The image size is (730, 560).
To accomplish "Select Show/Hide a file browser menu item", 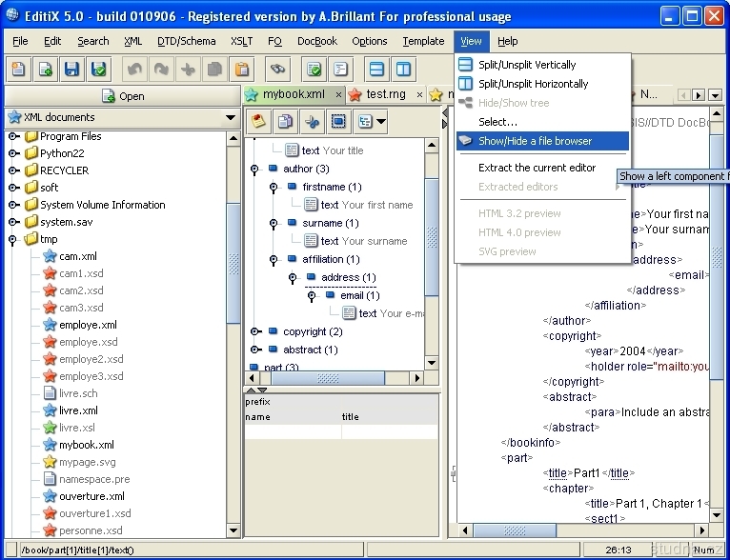I will [x=542, y=141].
